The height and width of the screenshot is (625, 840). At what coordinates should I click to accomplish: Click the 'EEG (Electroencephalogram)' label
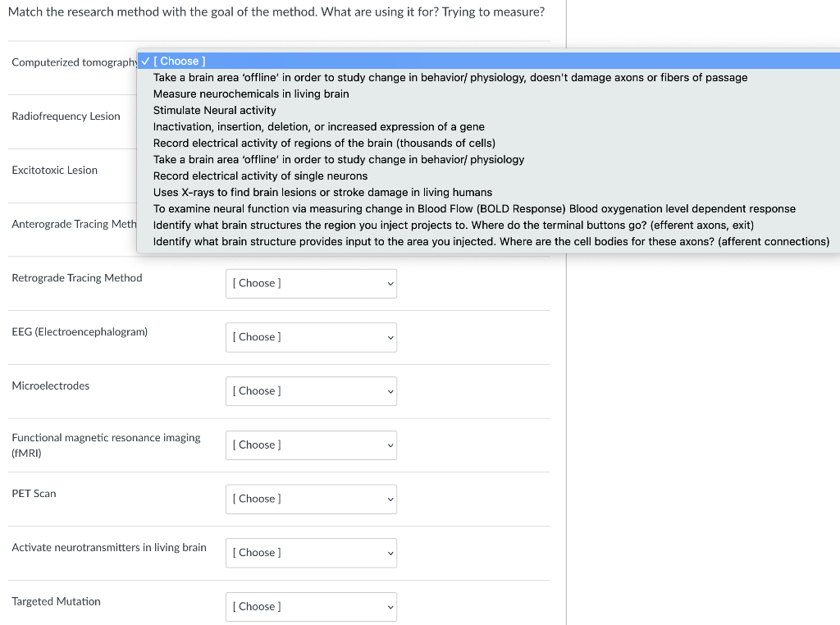[x=80, y=332]
